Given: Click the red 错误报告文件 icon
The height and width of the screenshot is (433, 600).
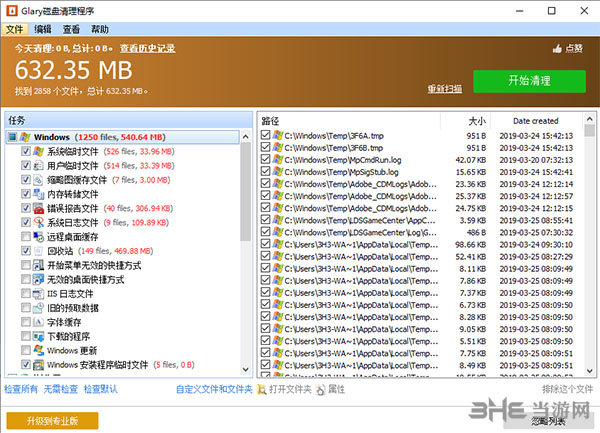Looking at the screenshot, I should pos(38,208).
